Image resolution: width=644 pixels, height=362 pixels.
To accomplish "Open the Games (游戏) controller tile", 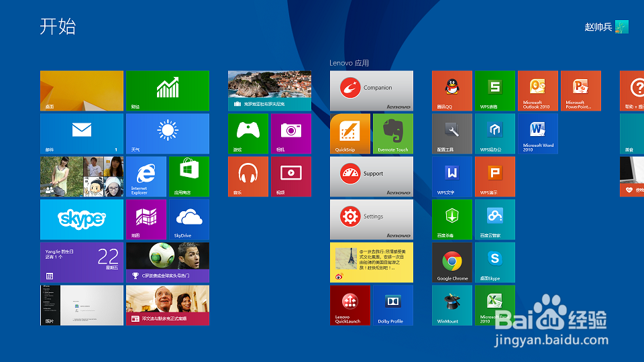I will [248, 134].
